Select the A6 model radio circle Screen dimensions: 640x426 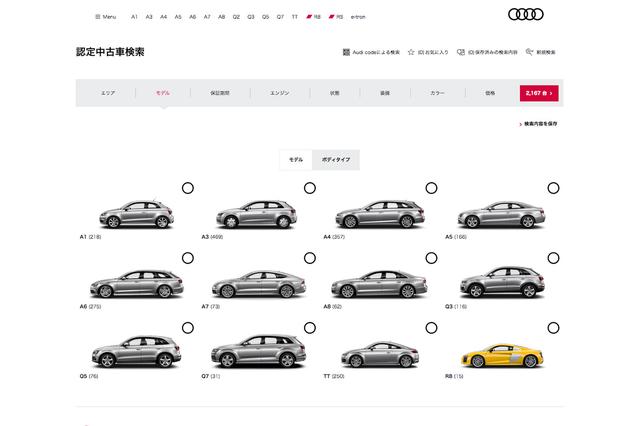tap(188, 258)
